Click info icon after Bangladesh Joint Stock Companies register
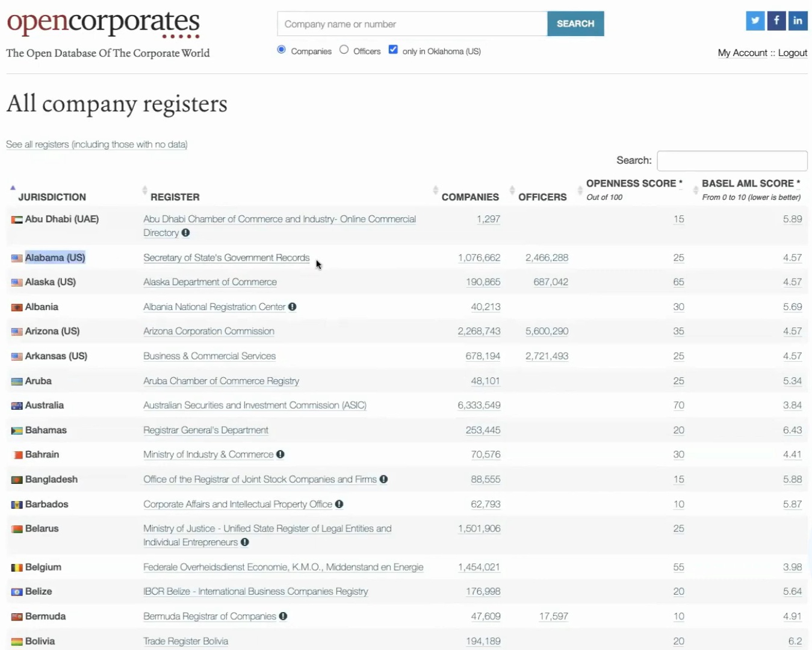The image size is (812, 650). (x=383, y=479)
